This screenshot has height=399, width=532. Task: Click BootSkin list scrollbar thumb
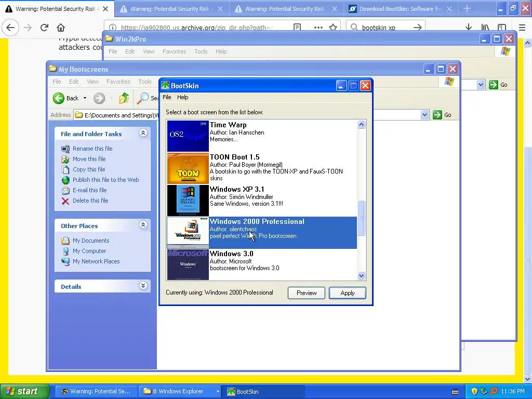point(362,218)
